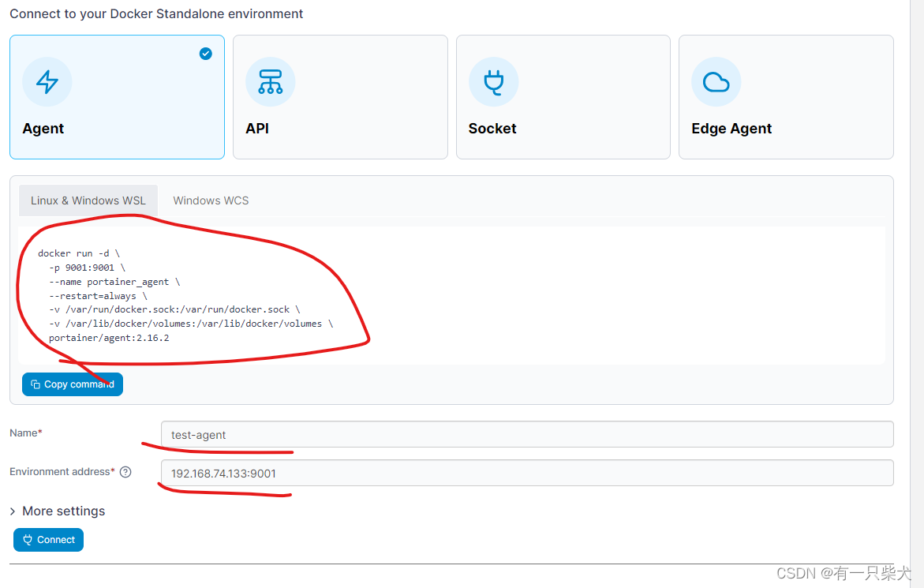This screenshot has width=924, height=588.
Task: Choose the API connection card
Action: click(340, 97)
